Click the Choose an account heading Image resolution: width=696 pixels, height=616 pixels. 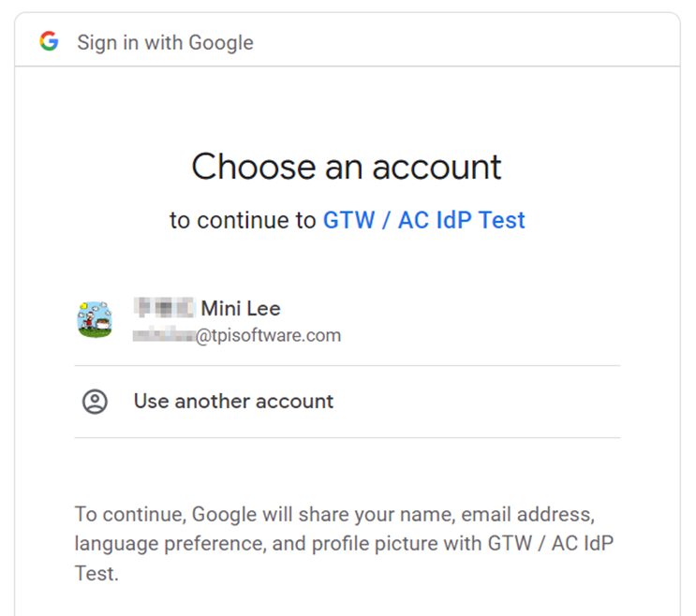coord(347,168)
